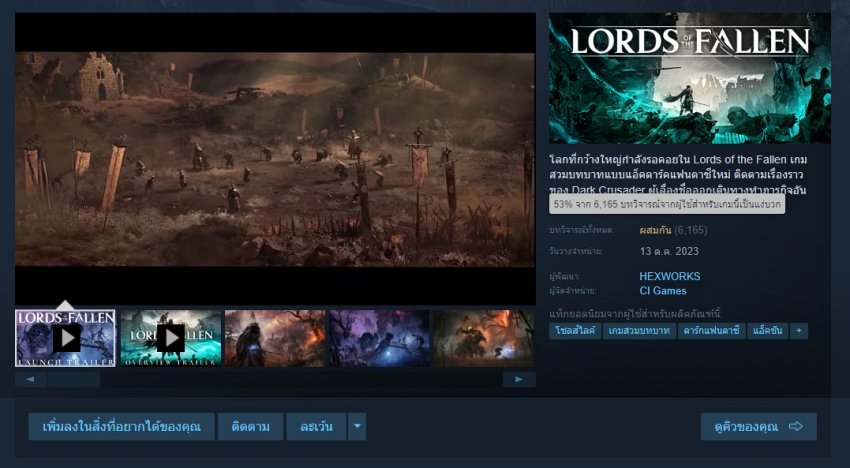
Task: Click the thumbnail strip scrollbar handle
Action: 73,380
